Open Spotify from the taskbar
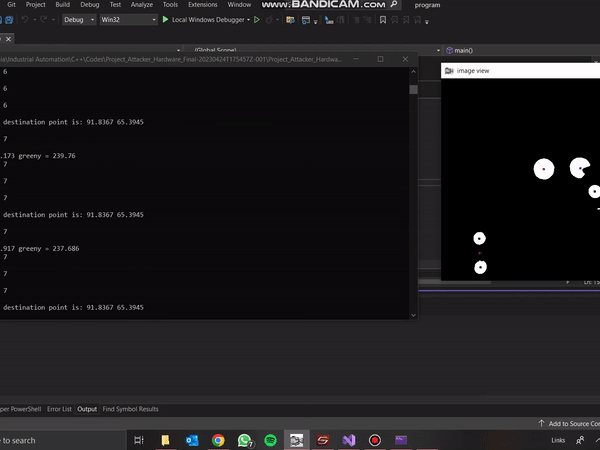The image size is (600, 450). tap(271, 440)
